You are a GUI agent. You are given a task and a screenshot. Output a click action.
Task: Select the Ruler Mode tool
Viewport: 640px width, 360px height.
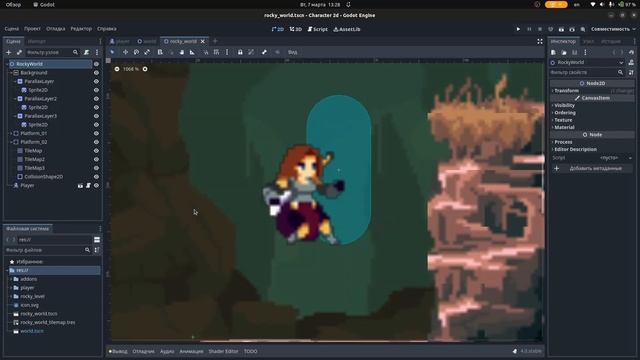pyautogui.click(x=192, y=52)
